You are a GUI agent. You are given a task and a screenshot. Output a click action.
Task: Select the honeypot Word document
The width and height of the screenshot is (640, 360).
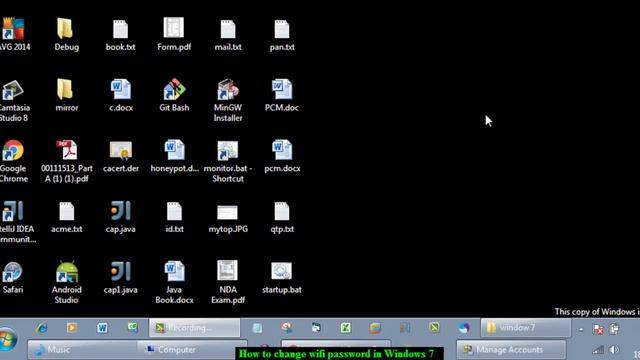[x=174, y=156]
